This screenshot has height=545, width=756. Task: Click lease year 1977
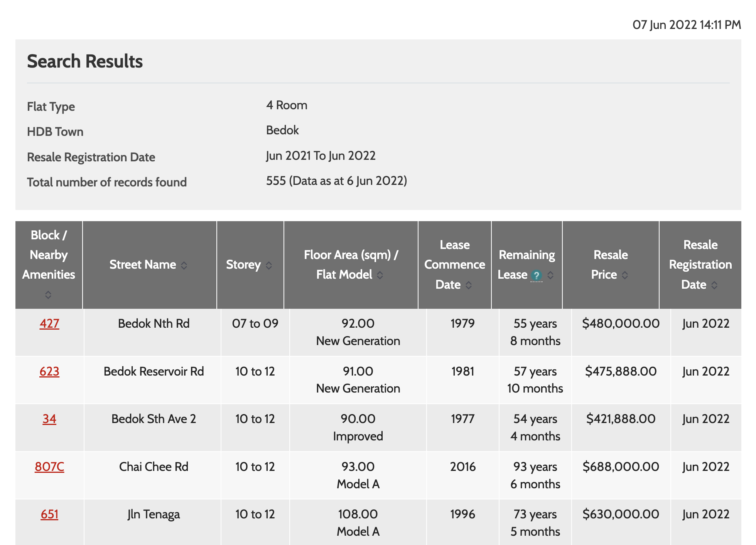[462, 419]
